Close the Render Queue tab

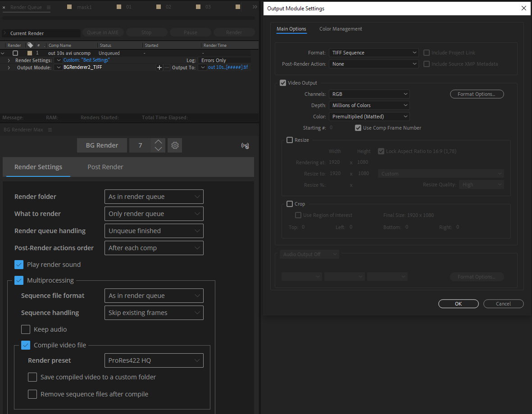[4, 7]
